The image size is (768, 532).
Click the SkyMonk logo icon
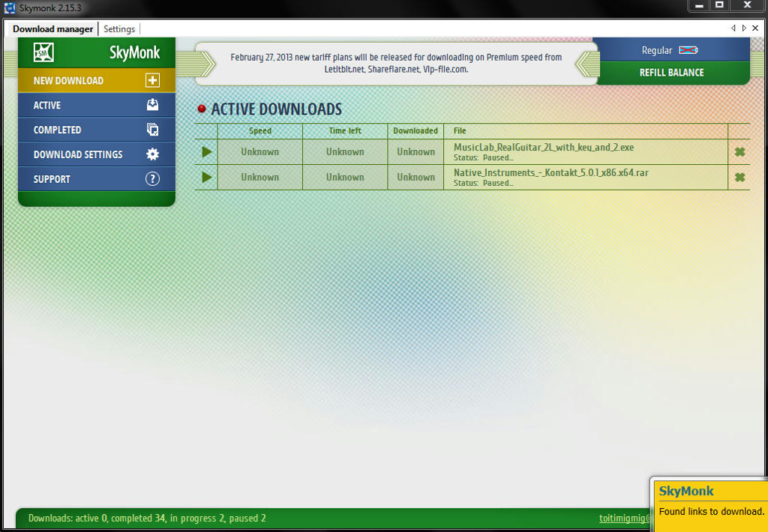(x=43, y=52)
